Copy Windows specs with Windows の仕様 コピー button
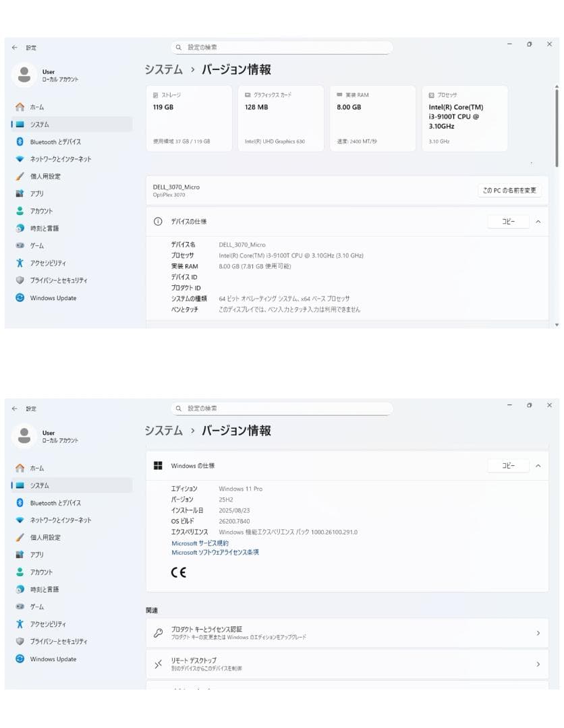The height and width of the screenshot is (728, 564). point(508,466)
